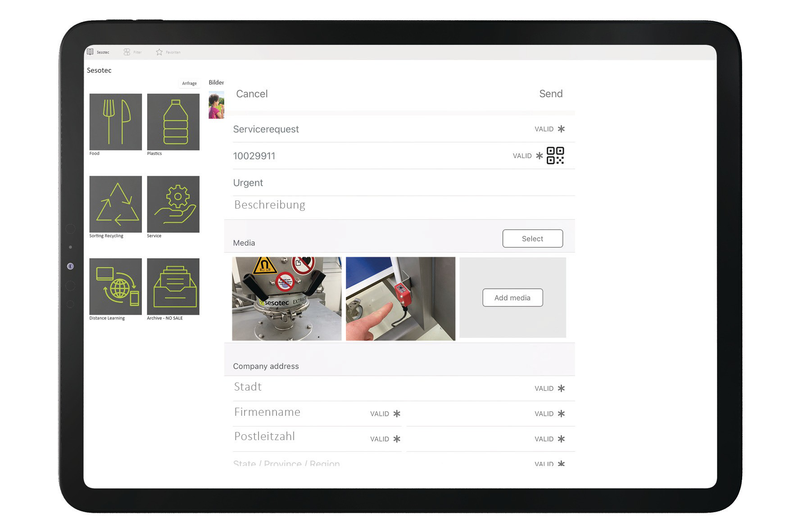
Task: Open the Favoriten star icon
Action: point(159,52)
